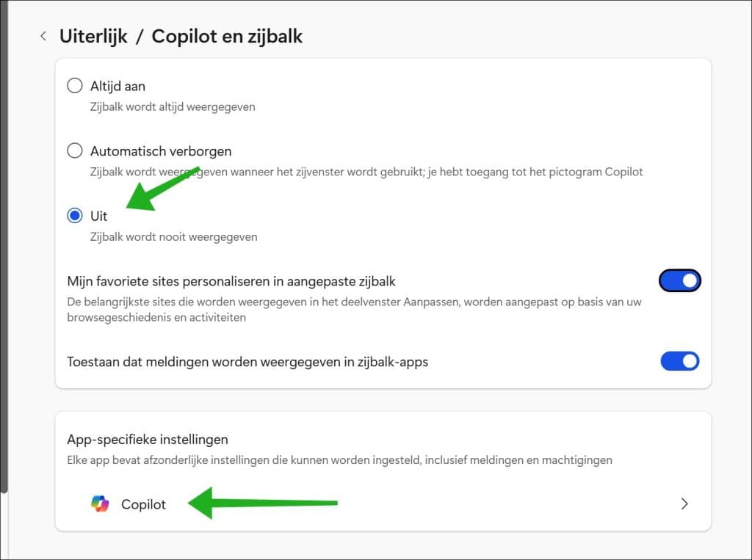Click the filled radio indicator of "Uit"
This screenshot has width=752, height=560.
74,215
